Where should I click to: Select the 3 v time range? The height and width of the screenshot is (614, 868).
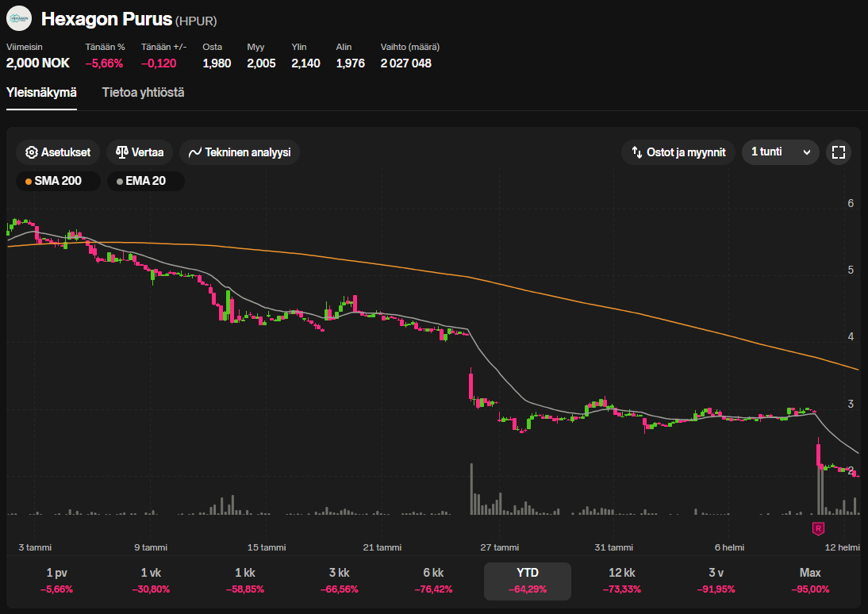[x=716, y=581]
